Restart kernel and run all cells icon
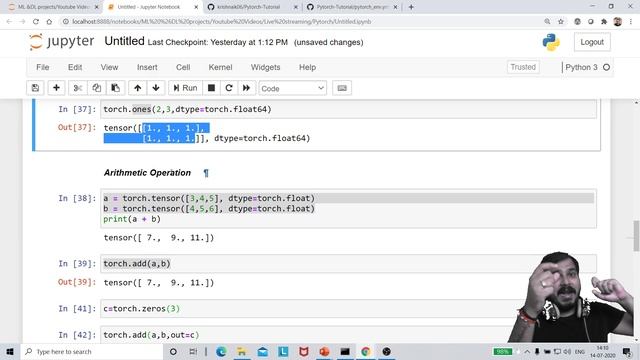640x360 pixels. coord(247,88)
